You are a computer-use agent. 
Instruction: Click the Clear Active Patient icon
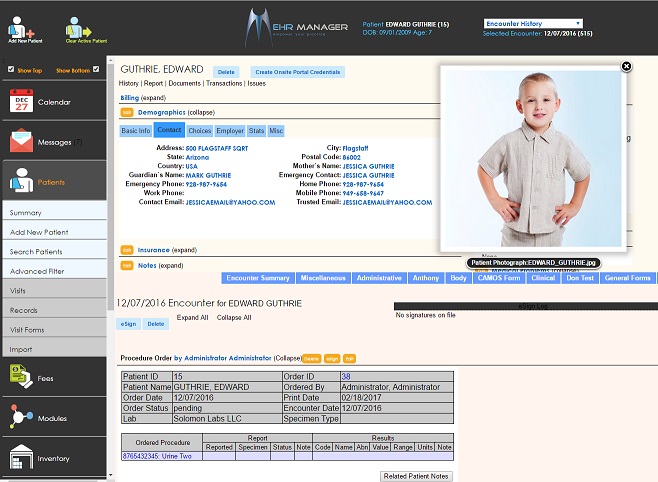84,26
